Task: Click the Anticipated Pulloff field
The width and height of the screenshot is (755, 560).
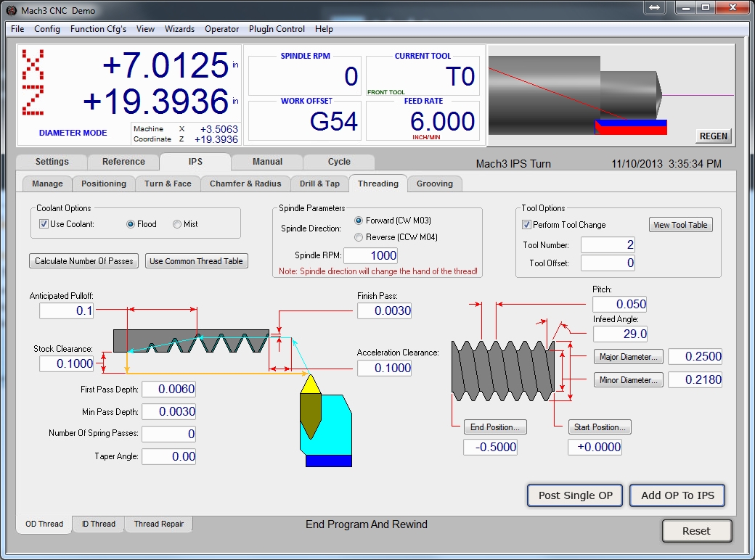Action: click(67, 310)
